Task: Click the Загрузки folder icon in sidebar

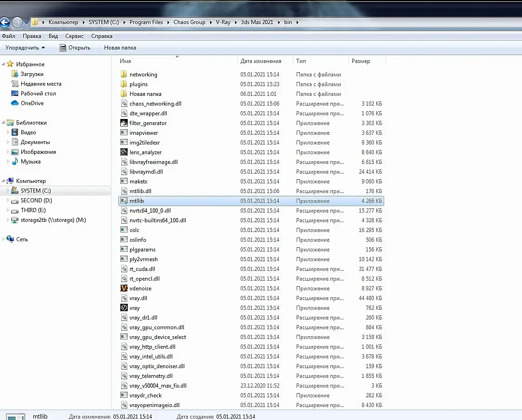Action: coord(15,74)
